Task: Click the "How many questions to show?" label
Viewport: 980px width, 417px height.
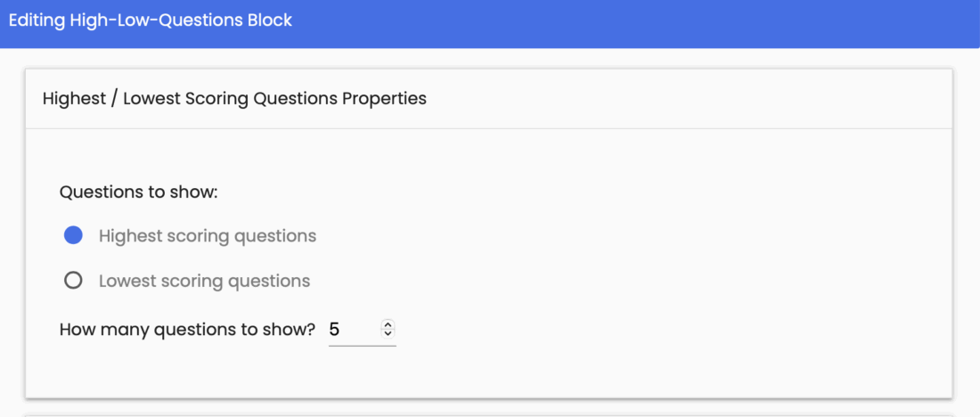Action: tap(187, 330)
